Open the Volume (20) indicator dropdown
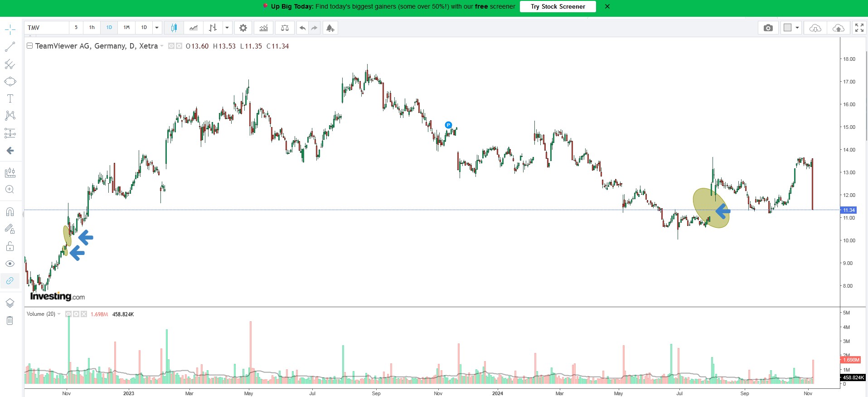 pos(59,314)
